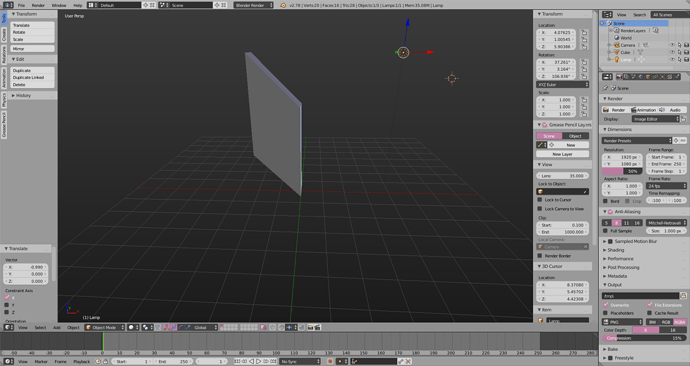Click the RenderLayers icon in outliner
The height and width of the screenshot is (366, 690).
pos(617,31)
